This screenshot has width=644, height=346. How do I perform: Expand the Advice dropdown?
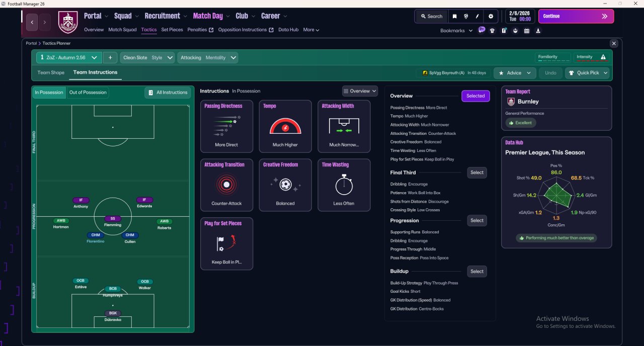pyautogui.click(x=515, y=73)
